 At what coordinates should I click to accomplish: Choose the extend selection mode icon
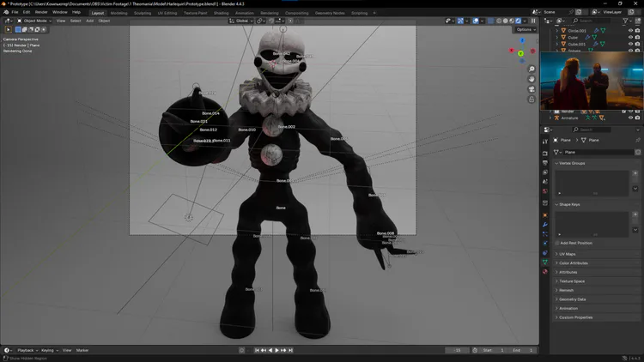(x=24, y=29)
